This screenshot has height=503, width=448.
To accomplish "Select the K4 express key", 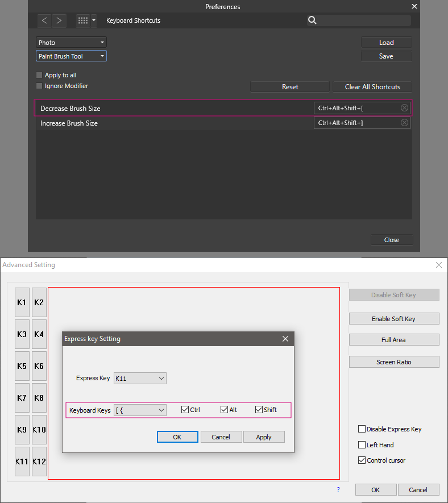I will tap(39, 334).
